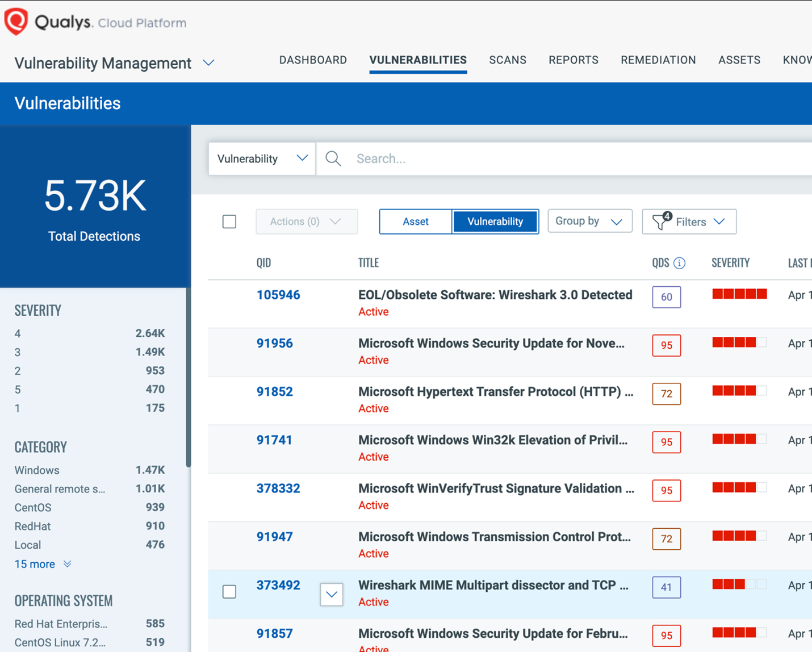Screen dimensions: 812x652
Task: Switch to Asset view
Action: click(x=415, y=221)
